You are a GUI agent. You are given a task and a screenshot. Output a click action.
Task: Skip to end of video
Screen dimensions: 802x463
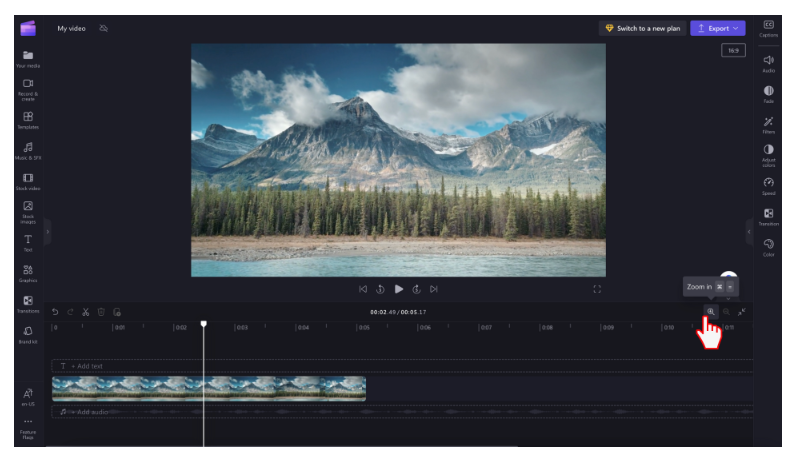(434, 289)
